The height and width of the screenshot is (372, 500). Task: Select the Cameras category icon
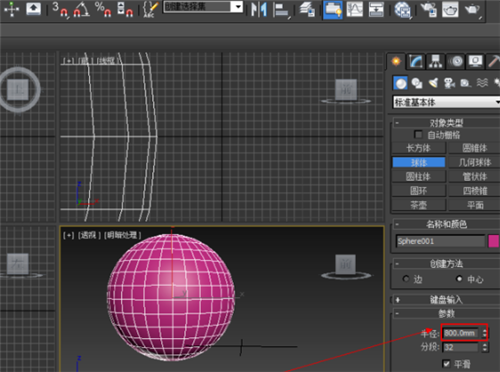coord(449,83)
